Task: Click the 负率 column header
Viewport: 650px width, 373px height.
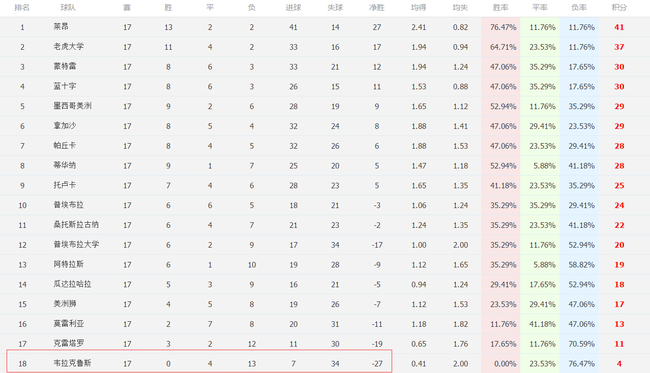Action: point(579,7)
